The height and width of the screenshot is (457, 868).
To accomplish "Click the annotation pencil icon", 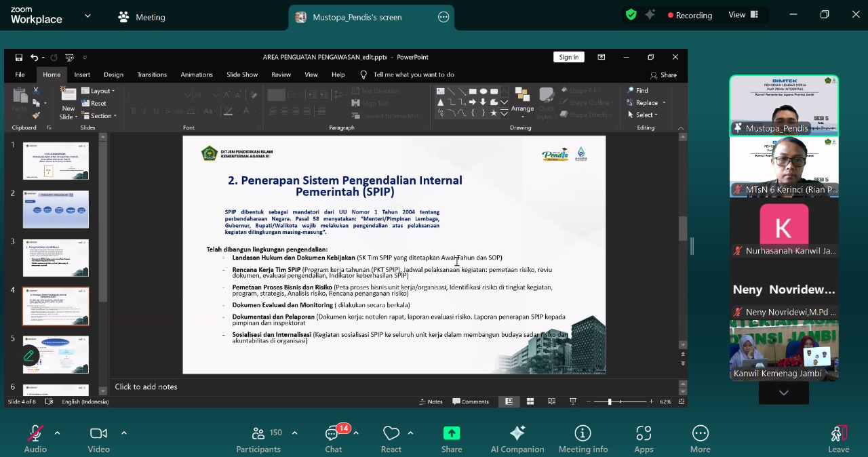I will (x=29, y=355).
